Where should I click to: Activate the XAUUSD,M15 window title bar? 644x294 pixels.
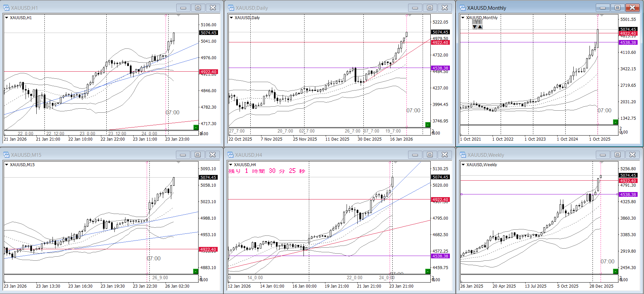point(101,155)
